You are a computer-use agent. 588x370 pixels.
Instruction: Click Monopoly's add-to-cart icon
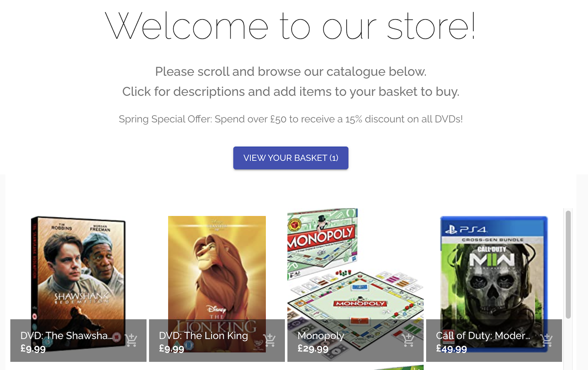408,340
